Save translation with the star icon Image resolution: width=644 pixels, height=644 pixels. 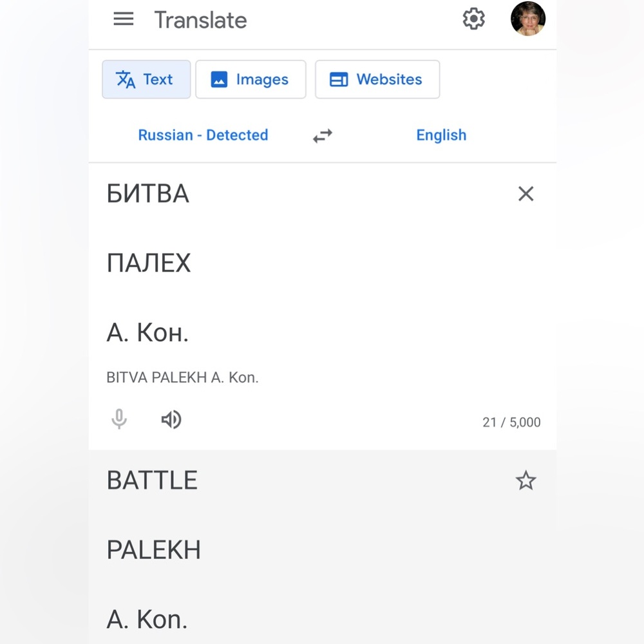526,480
